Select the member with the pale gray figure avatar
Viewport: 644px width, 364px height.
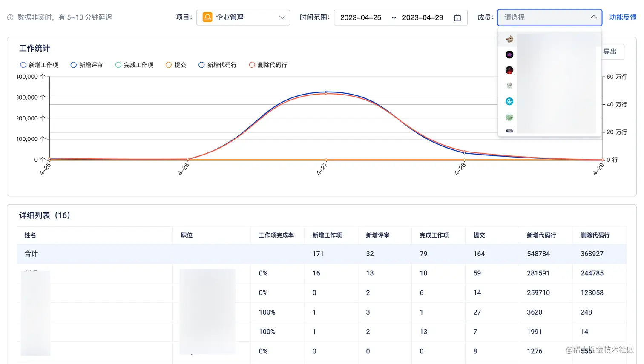[x=509, y=86]
